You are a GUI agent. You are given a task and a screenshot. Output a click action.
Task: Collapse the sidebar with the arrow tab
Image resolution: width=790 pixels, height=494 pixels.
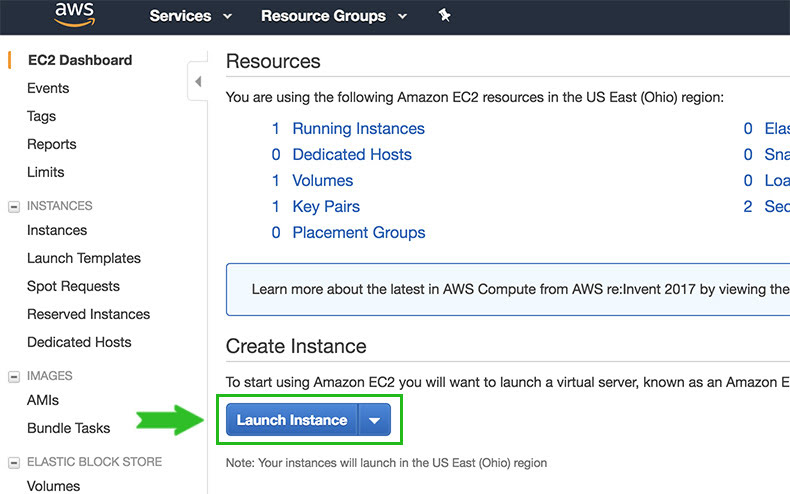[x=198, y=81]
